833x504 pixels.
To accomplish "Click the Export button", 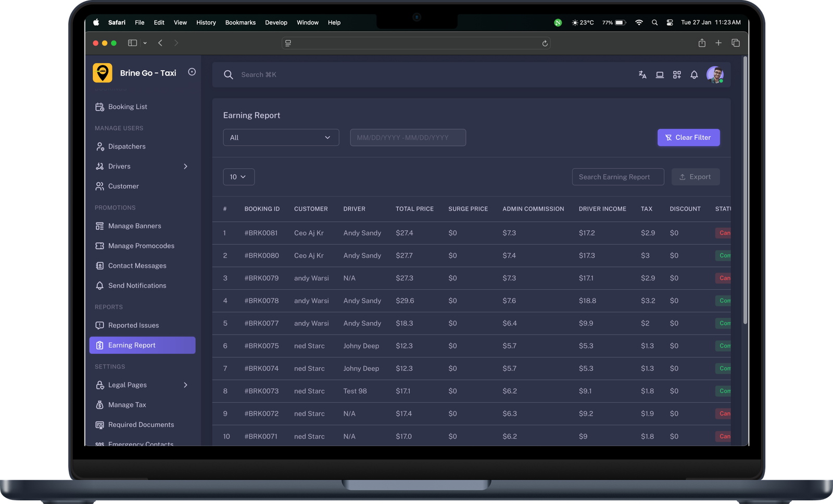I will point(696,177).
